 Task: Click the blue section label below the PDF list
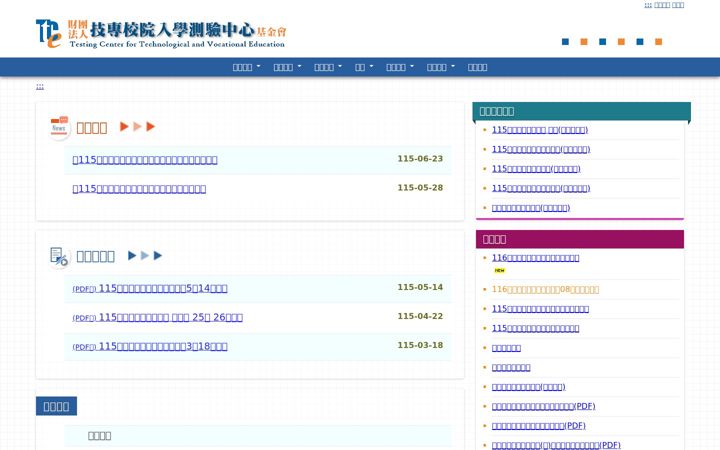pos(56,406)
